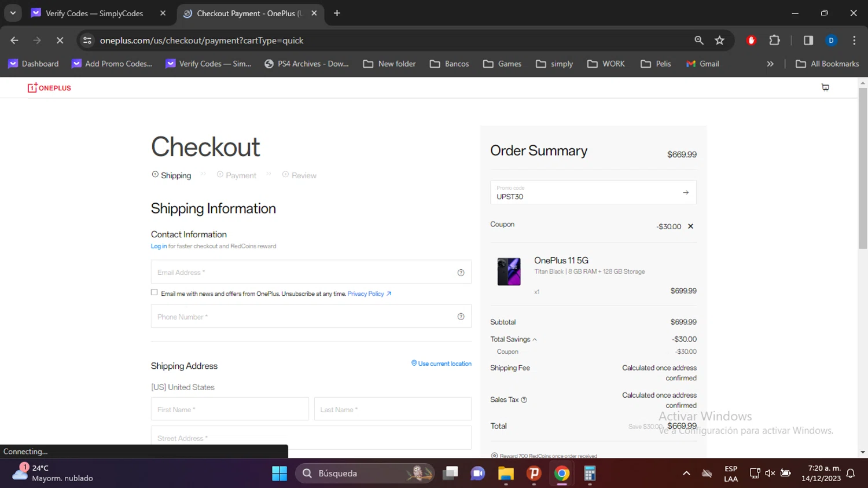The image size is (868, 488).
Task: Focus the First Name field
Action: [x=230, y=409]
